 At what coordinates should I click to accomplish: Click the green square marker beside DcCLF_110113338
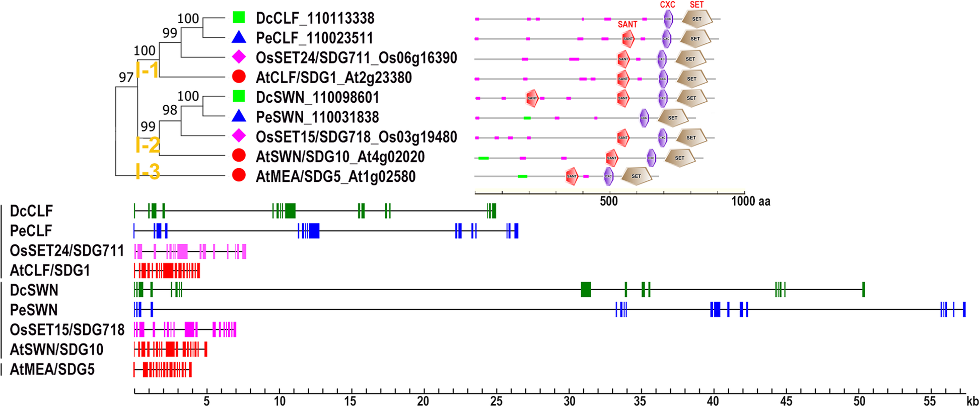point(239,18)
